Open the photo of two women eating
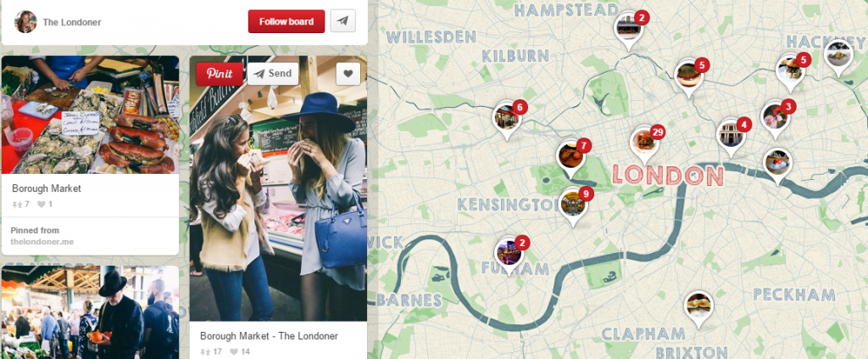Image resolution: width=868 pixels, height=359 pixels. (278, 188)
